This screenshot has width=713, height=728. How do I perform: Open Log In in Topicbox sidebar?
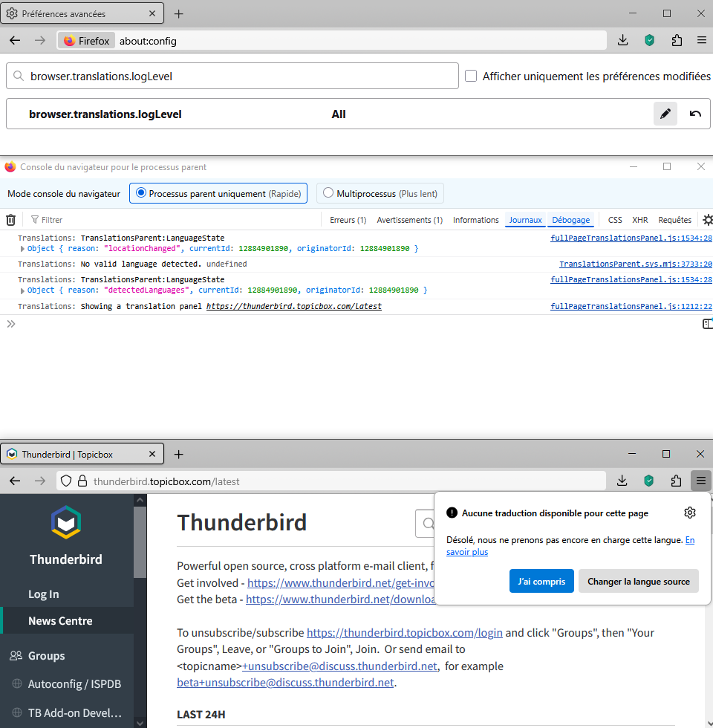pyautogui.click(x=44, y=594)
